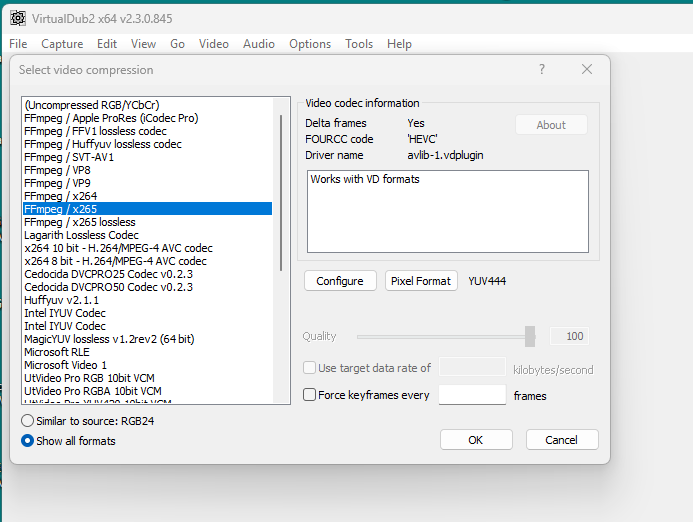Select (Uncompressed RGB/YCbCr) in codec list
This screenshot has height=522, width=693.
click(x=147, y=105)
